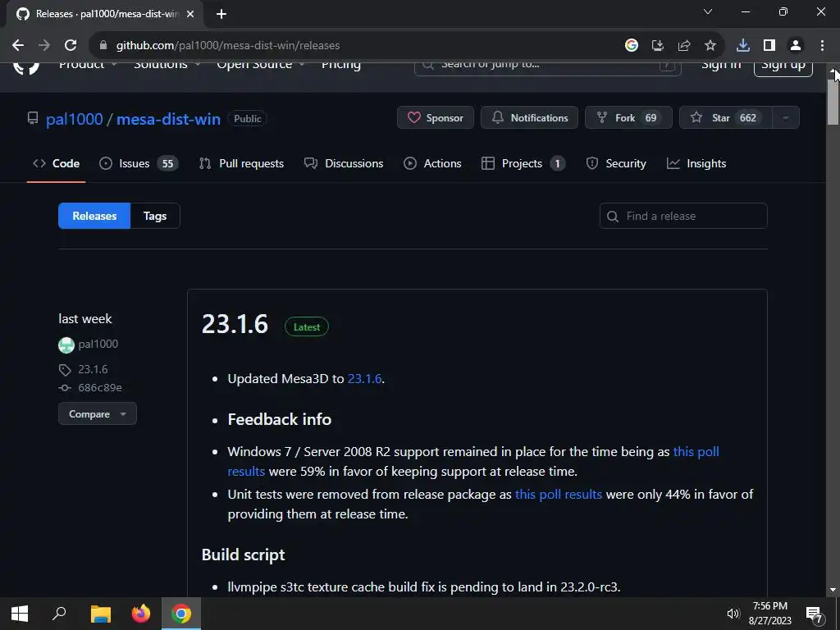Viewport: 840px width, 630px height.
Task: Open Chrome profile avatar icon
Action: pyautogui.click(x=796, y=46)
